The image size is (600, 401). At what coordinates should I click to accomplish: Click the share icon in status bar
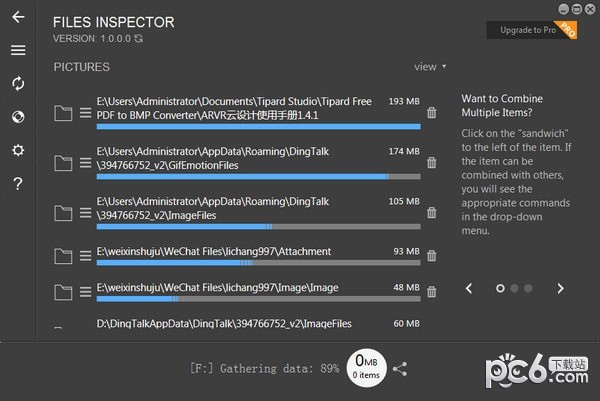400,369
